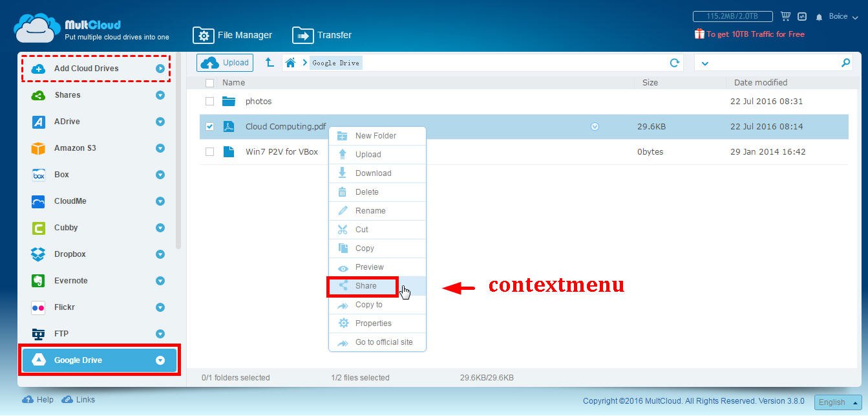Expand the Amazon S3 dropdown arrow
Viewport: 868px width, 416px height.
(160, 148)
